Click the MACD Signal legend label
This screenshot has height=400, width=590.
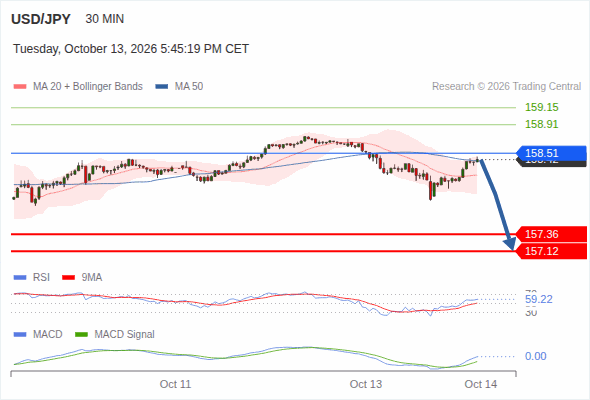pos(125,335)
